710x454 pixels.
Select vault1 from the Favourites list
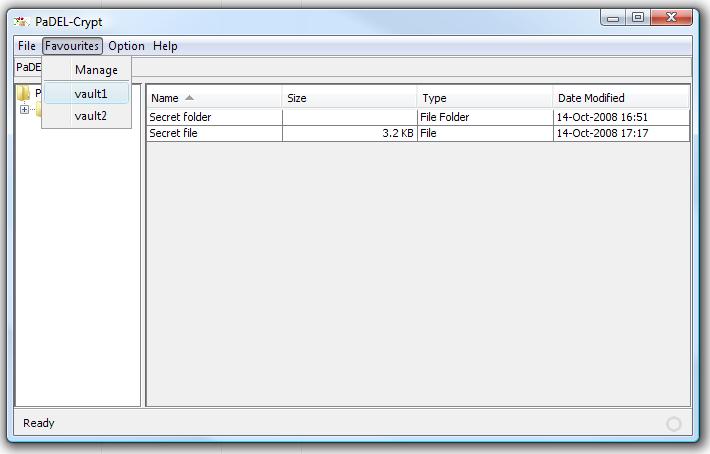[x=90, y=93]
